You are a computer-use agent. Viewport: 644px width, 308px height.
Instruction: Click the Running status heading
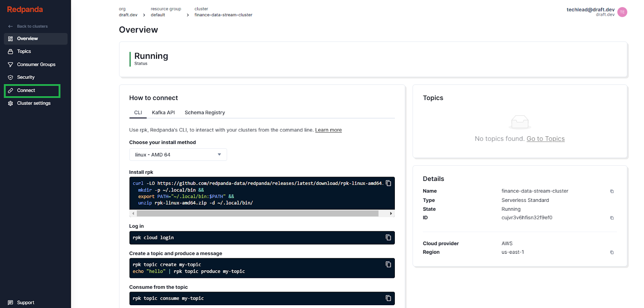pyautogui.click(x=151, y=56)
